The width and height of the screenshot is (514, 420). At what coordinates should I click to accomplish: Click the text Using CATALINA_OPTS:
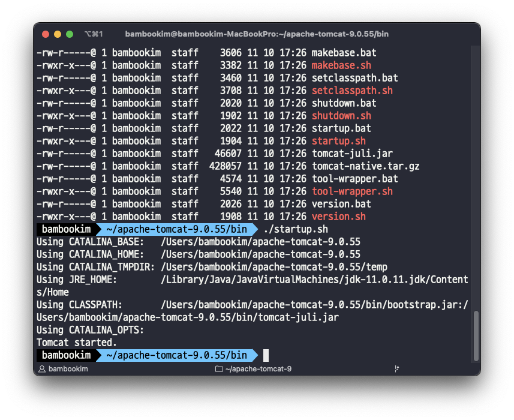pos(90,330)
